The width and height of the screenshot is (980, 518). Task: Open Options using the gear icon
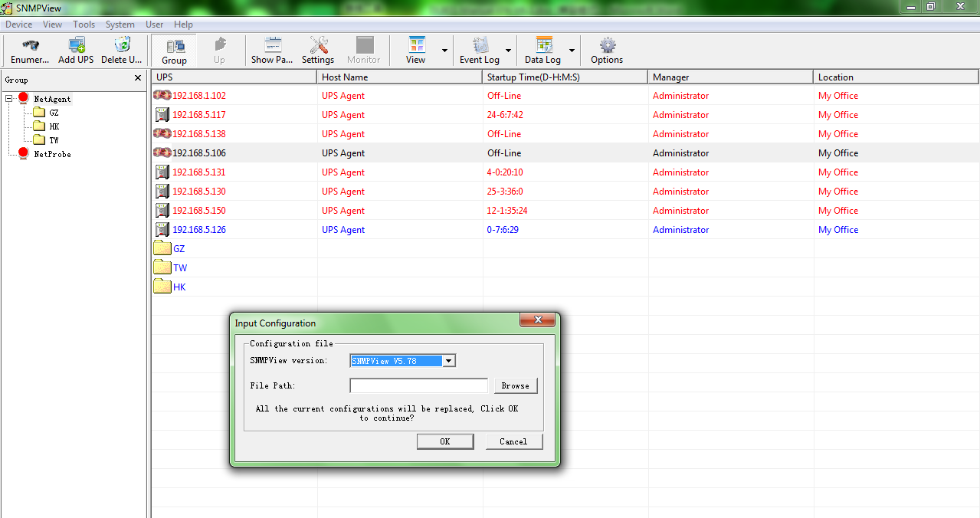click(607, 45)
